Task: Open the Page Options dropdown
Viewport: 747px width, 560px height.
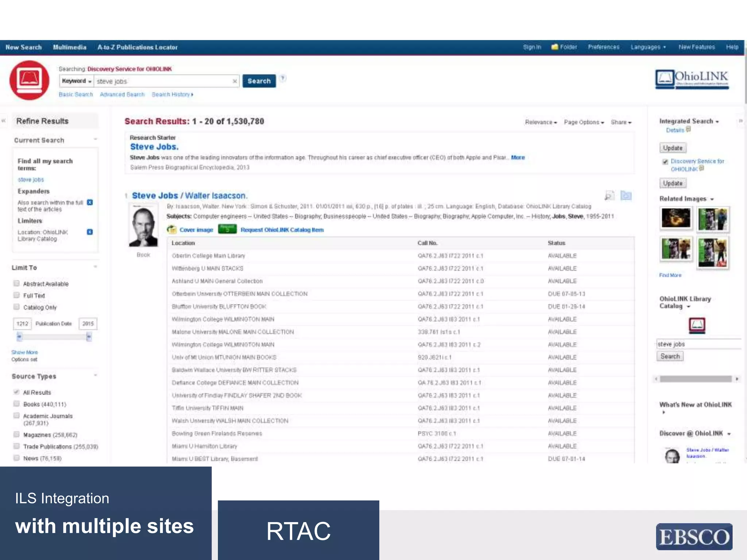Action: pos(584,122)
